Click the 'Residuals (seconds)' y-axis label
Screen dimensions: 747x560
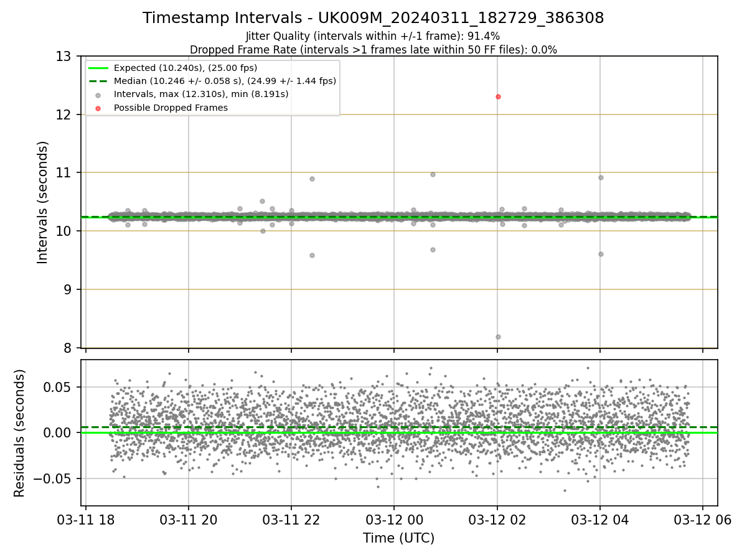tap(20, 433)
